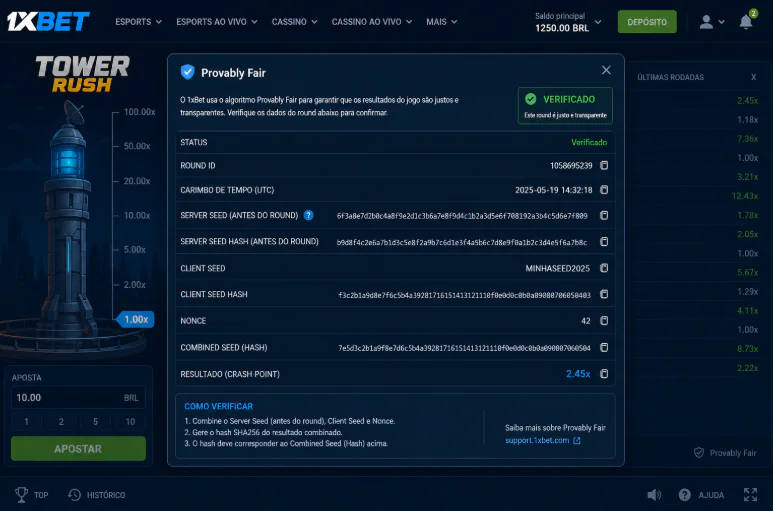Click the 2.22x round in Últimas Rodadas

point(747,368)
